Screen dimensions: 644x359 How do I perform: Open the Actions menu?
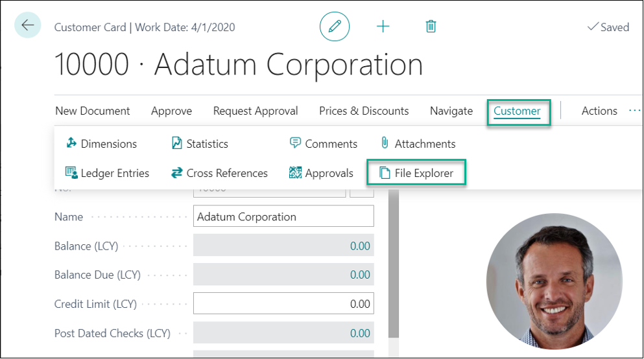pos(599,111)
